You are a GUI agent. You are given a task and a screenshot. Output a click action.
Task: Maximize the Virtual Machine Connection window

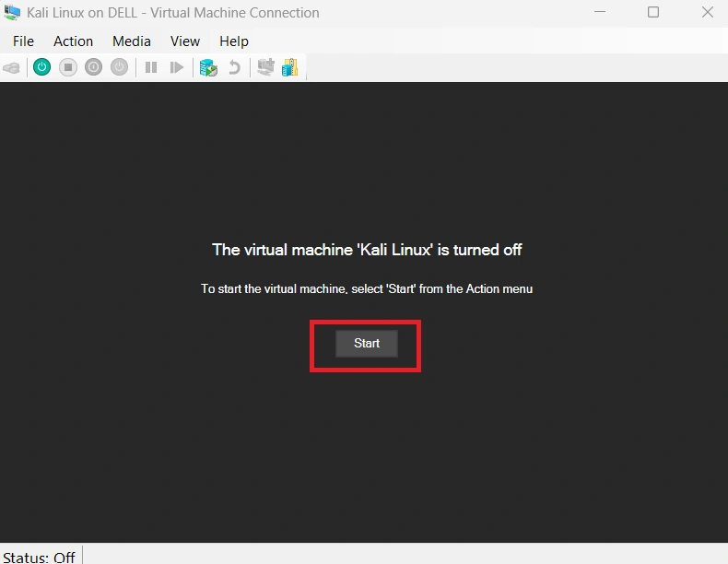click(653, 12)
